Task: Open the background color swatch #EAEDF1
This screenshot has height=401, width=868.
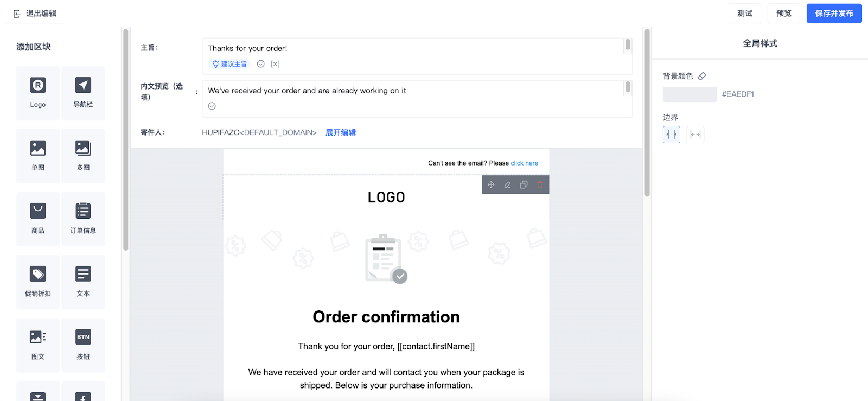Action: [x=690, y=94]
